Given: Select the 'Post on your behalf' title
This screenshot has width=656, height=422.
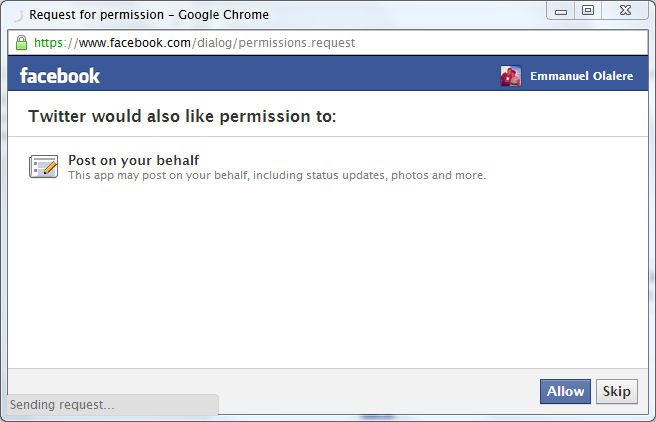Looking at the screenshot, I should [133, 160].
